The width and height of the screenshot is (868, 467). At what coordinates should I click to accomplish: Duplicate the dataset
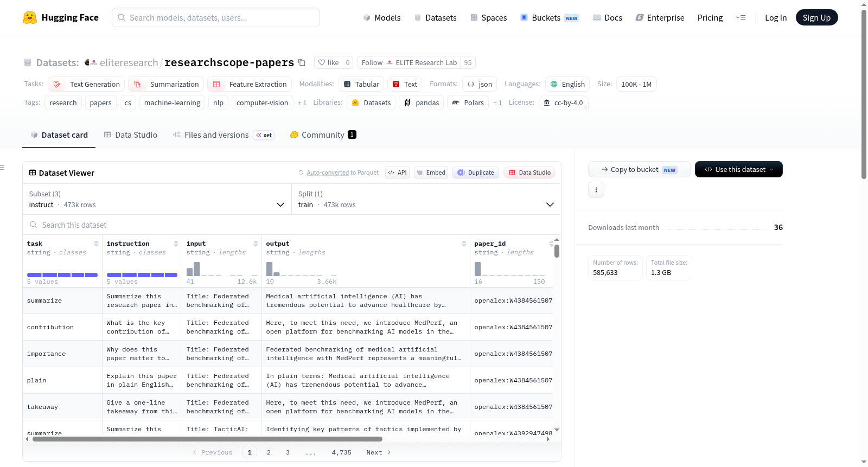[476, 172]
